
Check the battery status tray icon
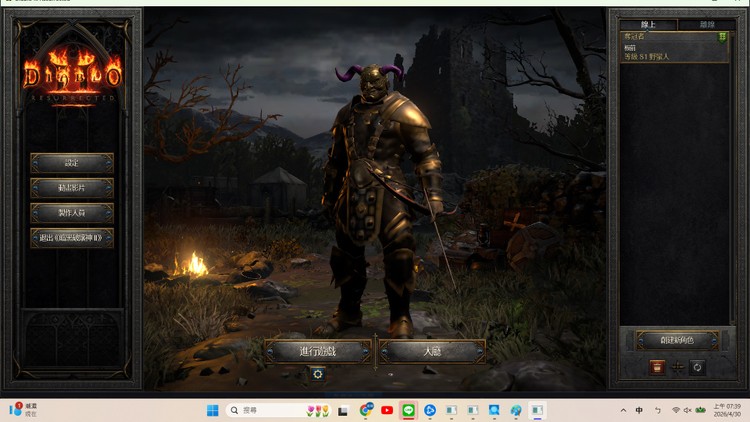pyautogui.click(x=701, y=410)
